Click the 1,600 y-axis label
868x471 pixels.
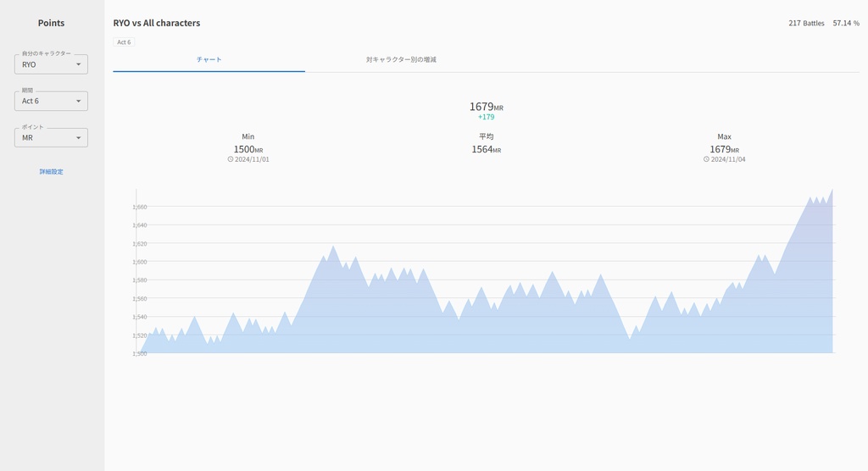click(140, 262)
